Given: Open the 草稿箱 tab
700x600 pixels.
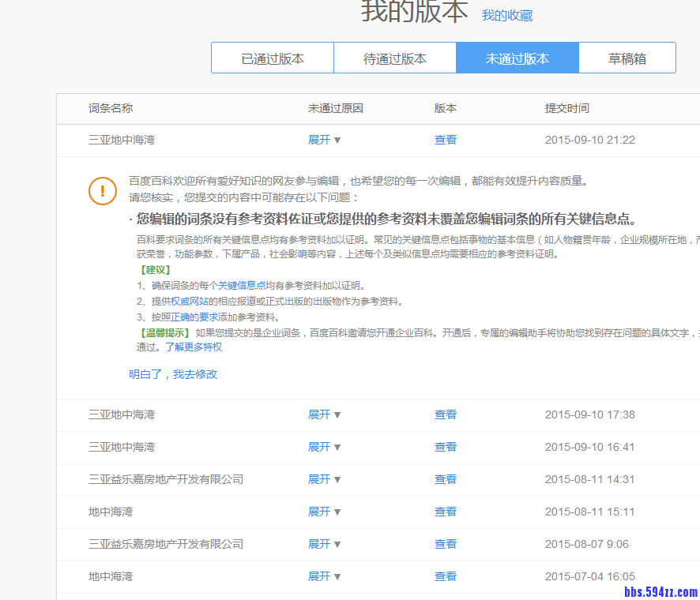Looking at the screenshot, I should point(627,57).
